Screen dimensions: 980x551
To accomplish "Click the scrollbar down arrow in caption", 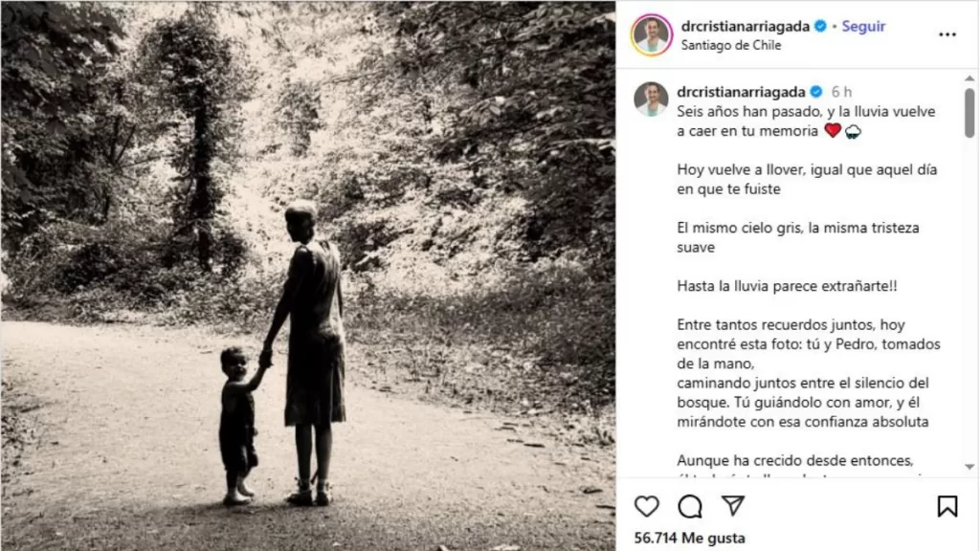I will tap(970, 469).
